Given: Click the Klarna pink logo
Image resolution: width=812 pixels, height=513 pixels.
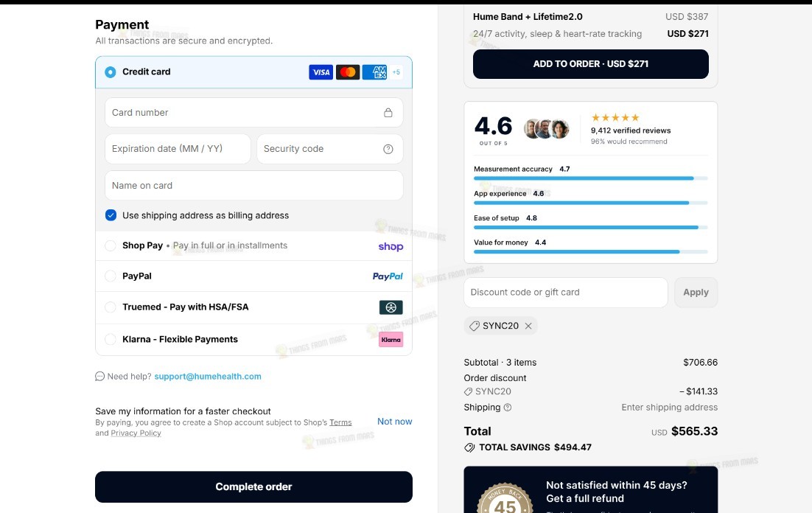Looking at the screenshot, I should 391,340.
